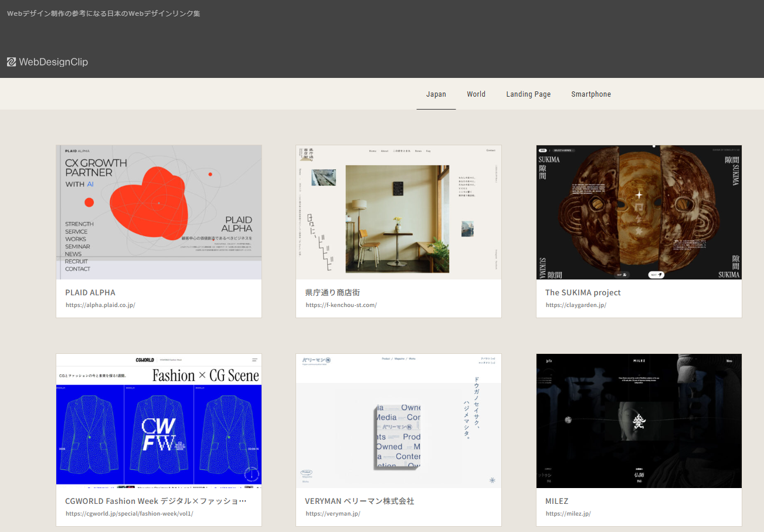
Task: Open the f-kenchou-st.com URL link
Action: tap(341, 305)
